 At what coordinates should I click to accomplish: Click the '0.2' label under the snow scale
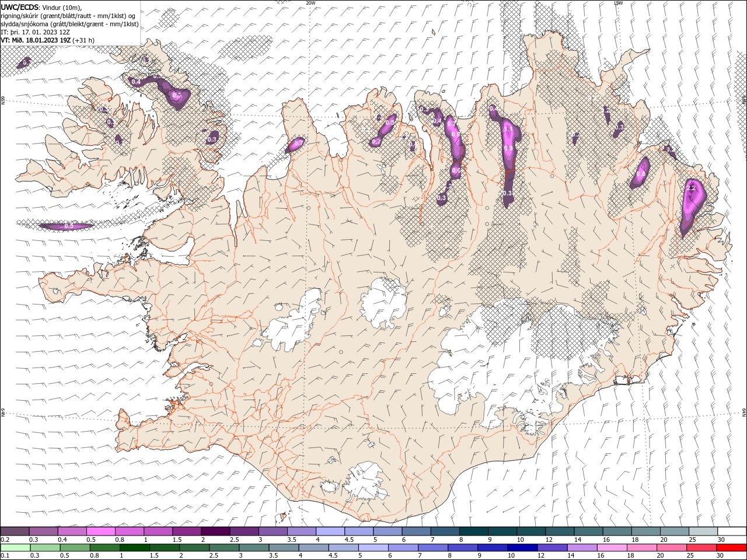[5, 540]
